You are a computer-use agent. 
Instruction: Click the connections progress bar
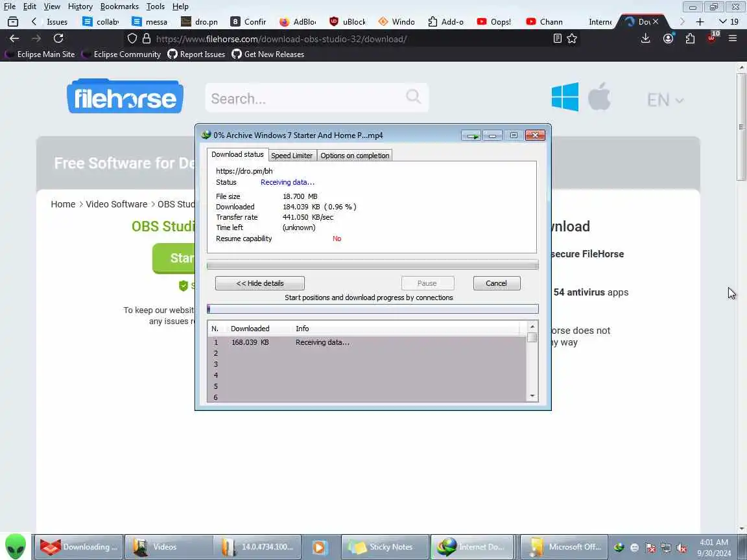click(373, 309)
